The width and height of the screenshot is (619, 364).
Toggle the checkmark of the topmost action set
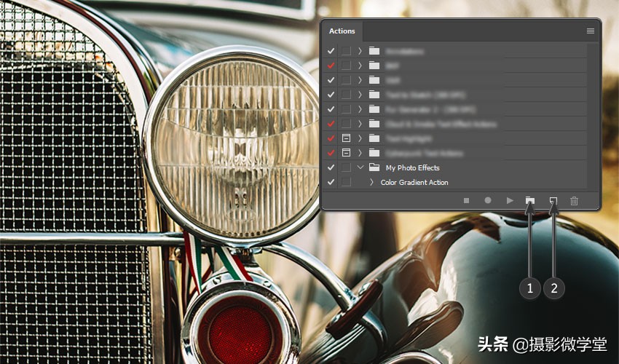coord(331,51)
